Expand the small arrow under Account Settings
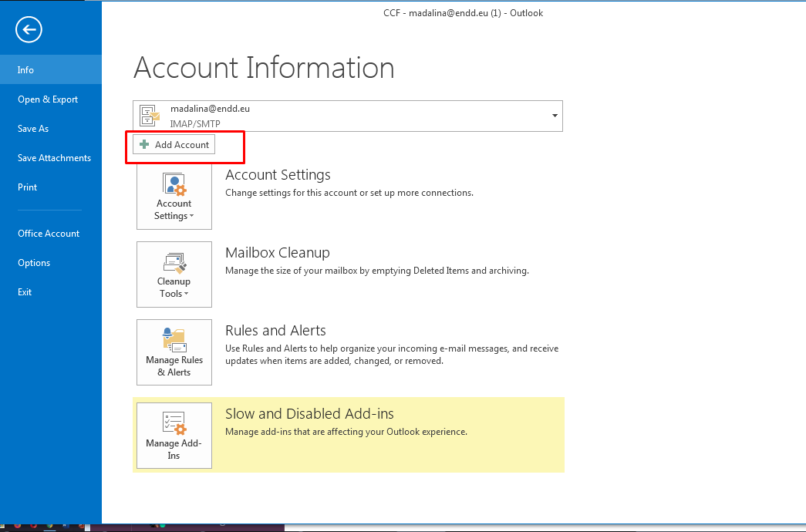 (191, 217)
